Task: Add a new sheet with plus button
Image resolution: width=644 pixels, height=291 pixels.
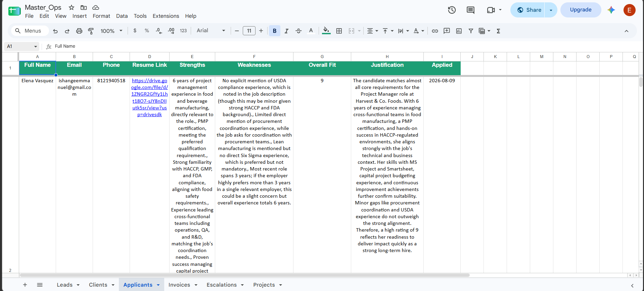Action: coord(25,285)
